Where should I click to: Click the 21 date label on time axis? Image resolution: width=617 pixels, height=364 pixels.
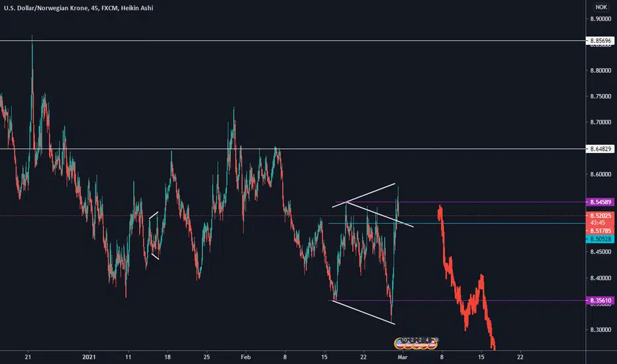click(x=28, y=357)
